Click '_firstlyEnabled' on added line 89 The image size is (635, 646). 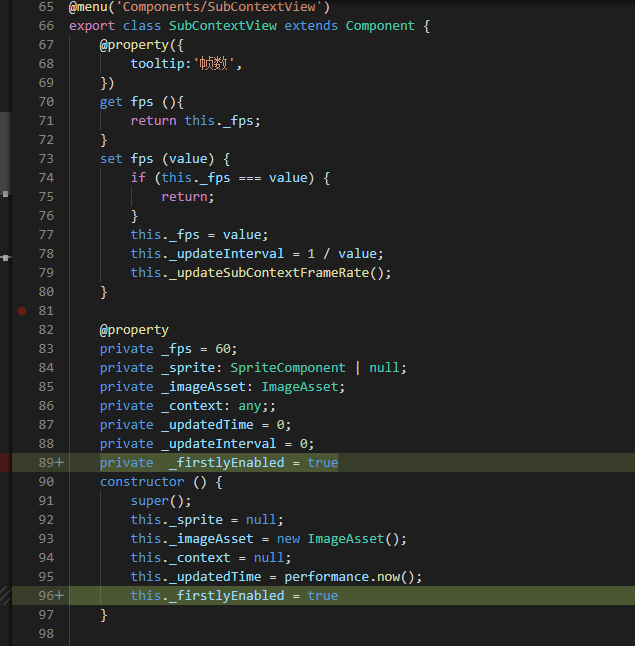226,463
